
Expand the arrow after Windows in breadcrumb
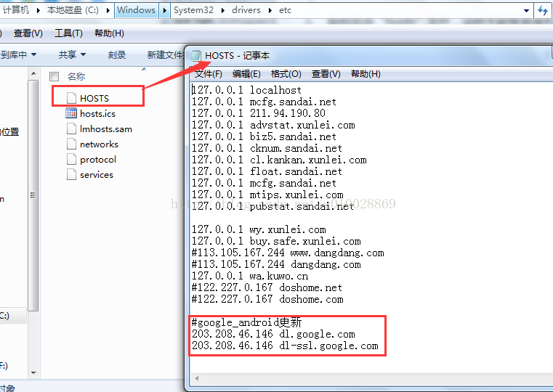click(164, 10)
